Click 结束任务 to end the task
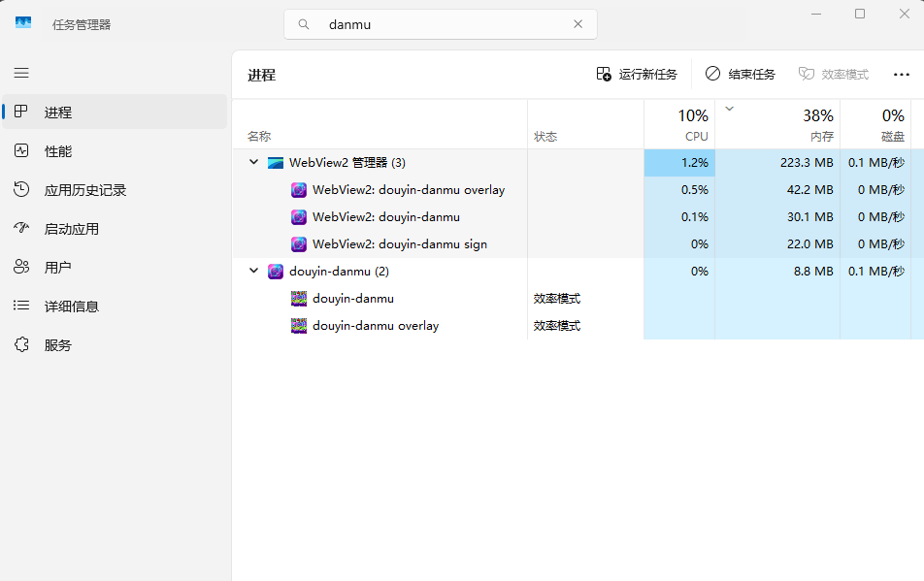The height and width of the screenshot is (581, 924). pos(741,74)
